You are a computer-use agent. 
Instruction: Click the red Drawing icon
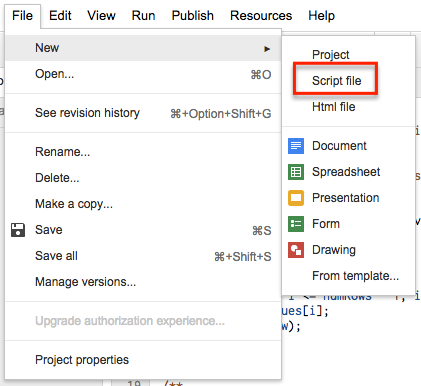[296, 250]
